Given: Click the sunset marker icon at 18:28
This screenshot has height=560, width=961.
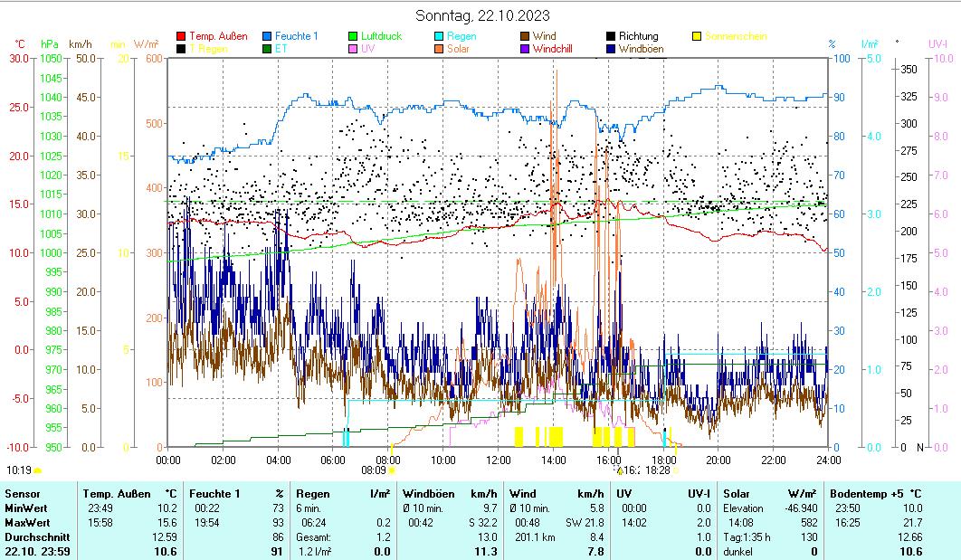Looking at the screenshot, I should pyautogui.click(x=675, y=470).
